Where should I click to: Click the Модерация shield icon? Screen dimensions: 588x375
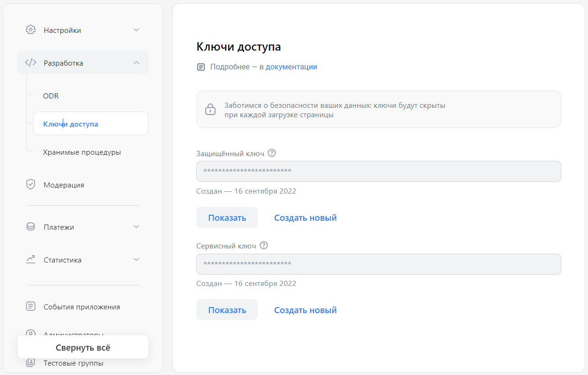[30, 184]
